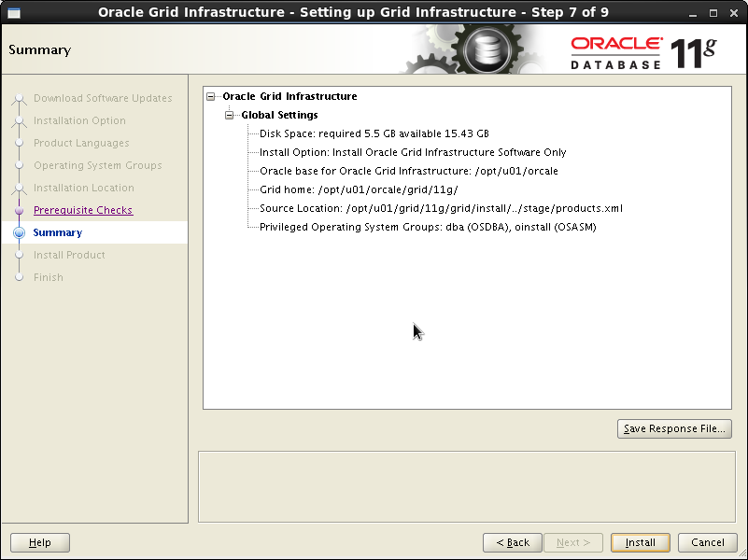
Task: Select the Global Settings tree label
Action: [279, 115]
